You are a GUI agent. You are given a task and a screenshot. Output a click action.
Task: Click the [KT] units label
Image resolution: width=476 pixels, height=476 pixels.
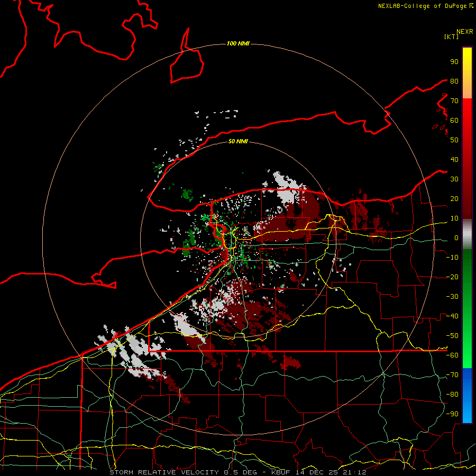click(452, 36)
